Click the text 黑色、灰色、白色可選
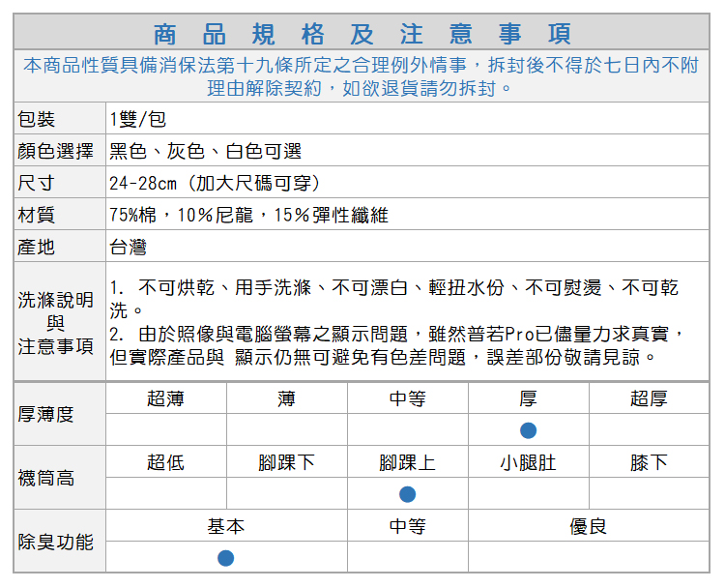The height and width of the screenshot is (588, 725). point(205,151)
